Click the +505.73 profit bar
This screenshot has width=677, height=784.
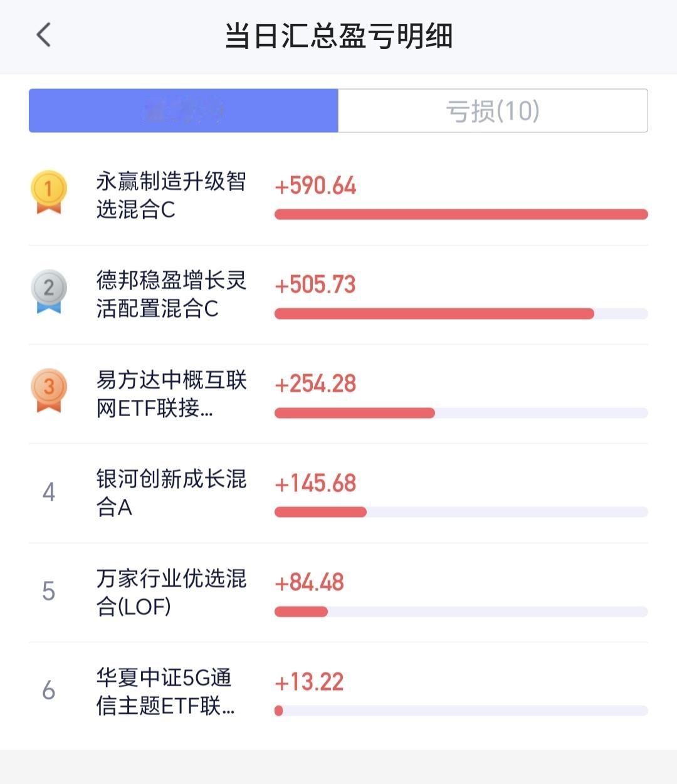tap(461, 314)
